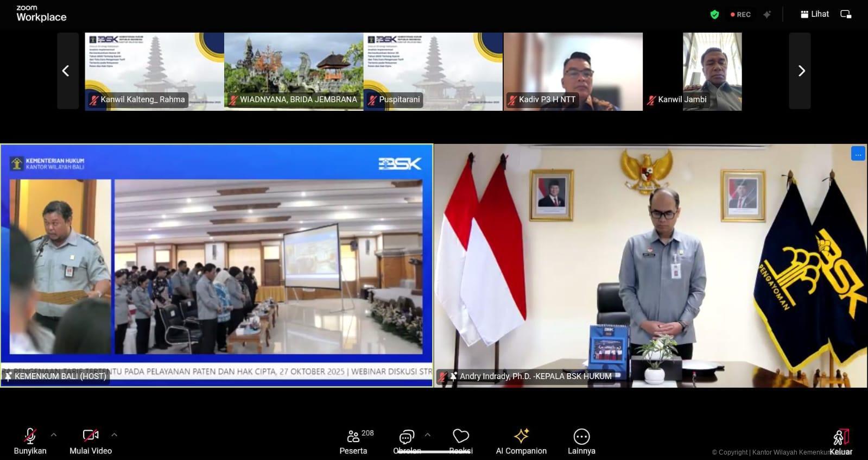
Task: Launch AI Companion
Action: tap(521, 441)
